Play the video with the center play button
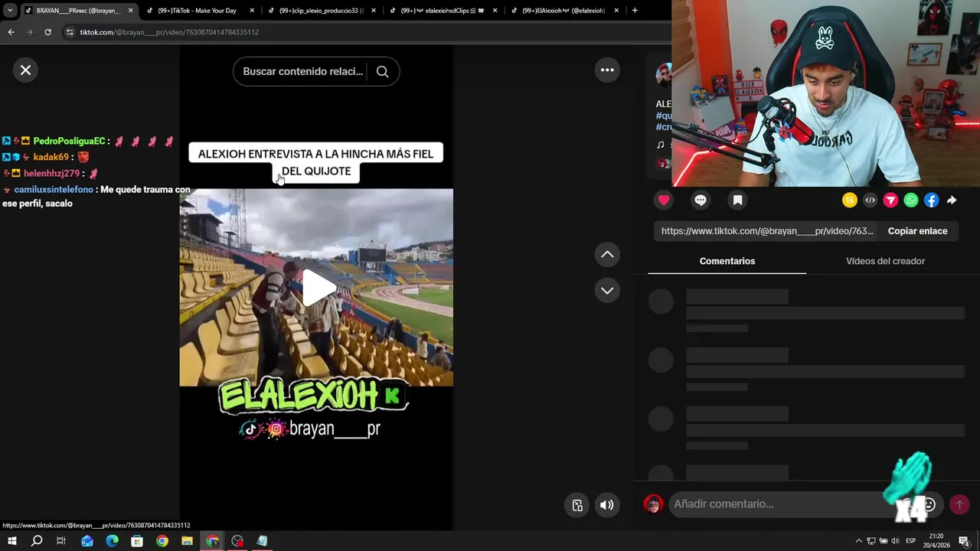Screen dimensions: 980x551 (x=318, y=288)
